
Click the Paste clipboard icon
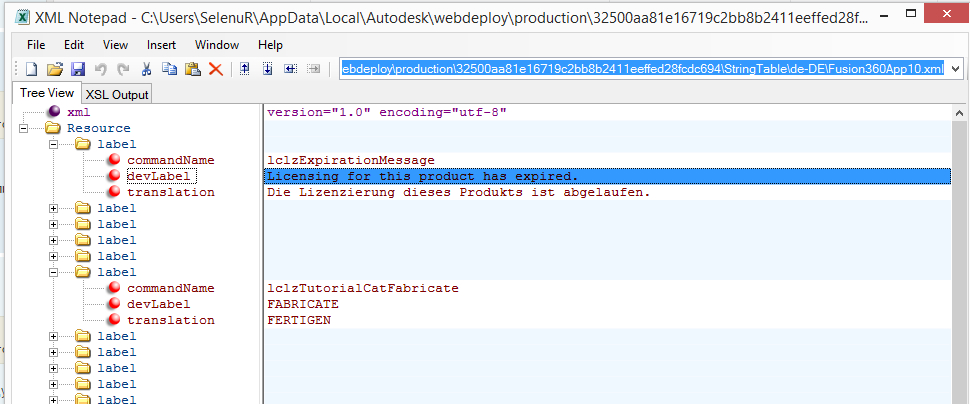[x=192, y=68]
